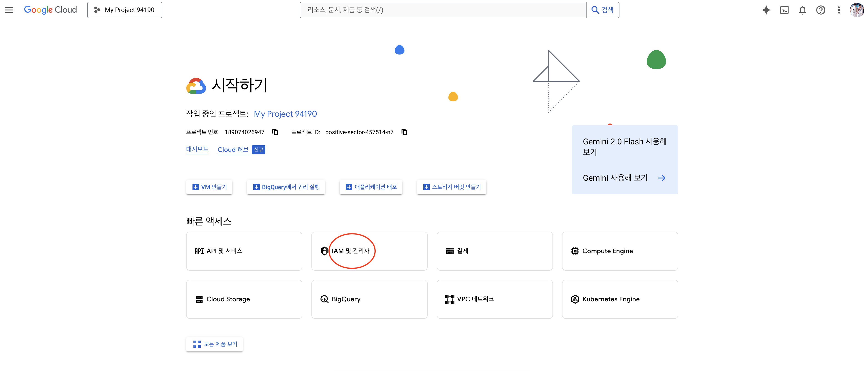868x371 pixels.
Task: Open the My Project 94190 project selector
Action: pyautogui.click(x=124, y=10)
